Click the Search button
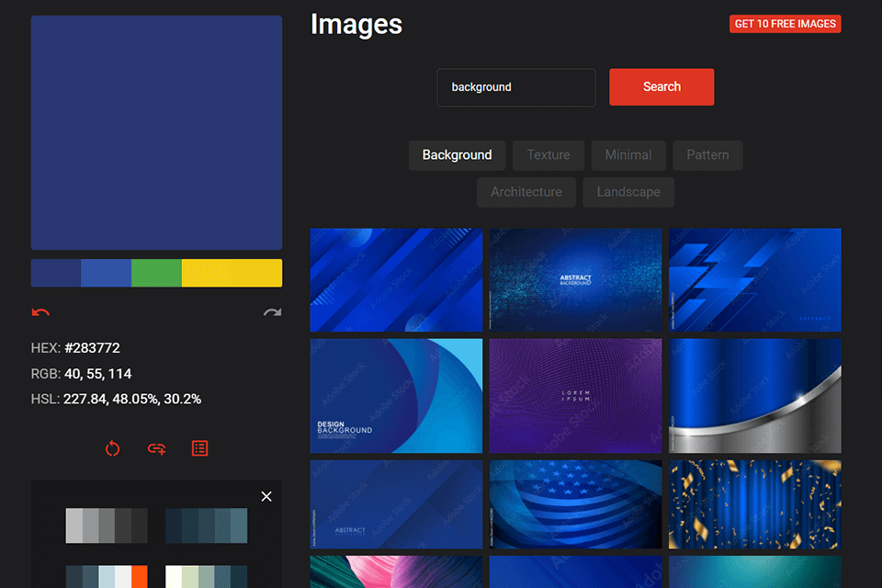Image resolution: width=882 pixels, height=588 pixels. 661,86
